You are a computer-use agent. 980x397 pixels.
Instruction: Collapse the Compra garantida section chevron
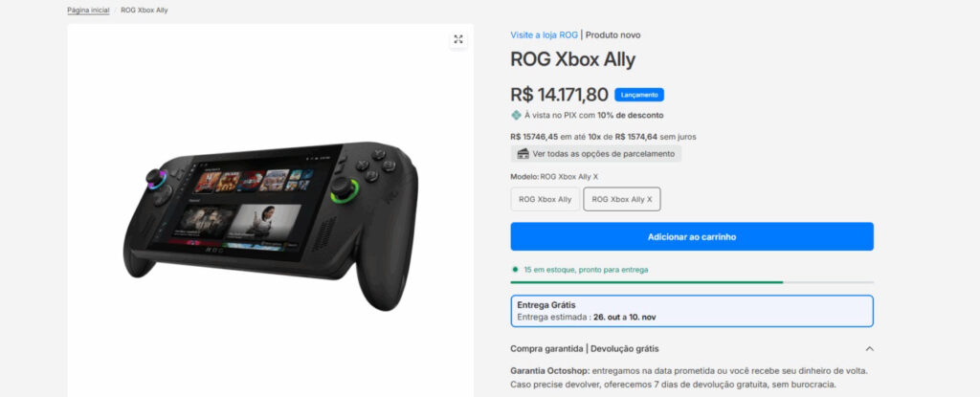869,349
